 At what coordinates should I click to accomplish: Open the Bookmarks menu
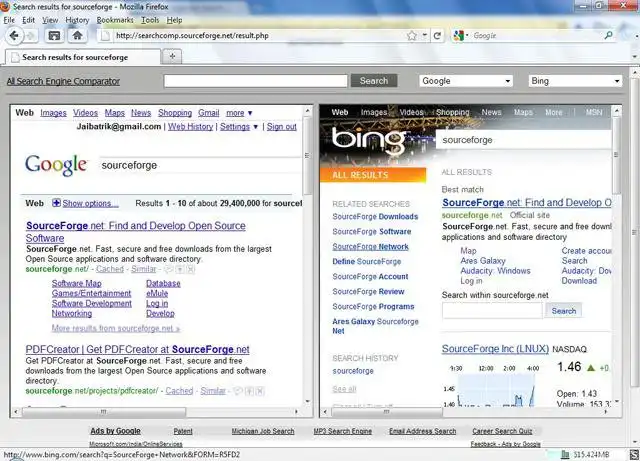click(x=115, y=20)
